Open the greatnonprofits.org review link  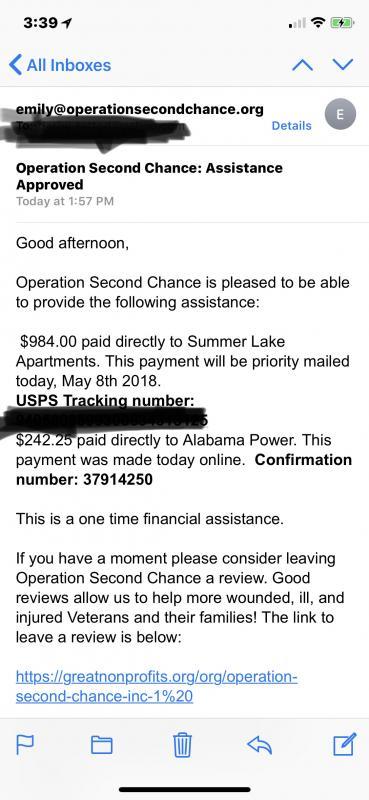click(156, 687)
